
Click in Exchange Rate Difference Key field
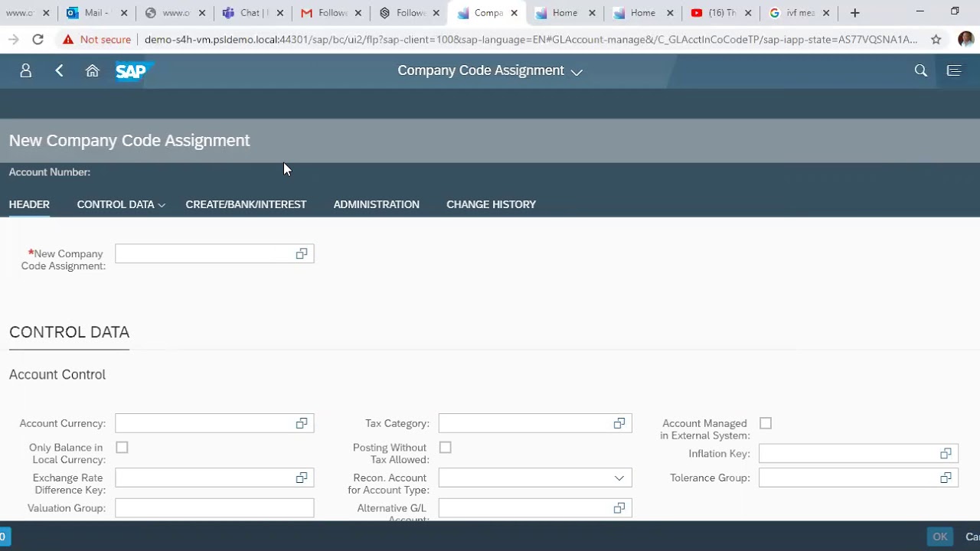click(x=214, y=478)
